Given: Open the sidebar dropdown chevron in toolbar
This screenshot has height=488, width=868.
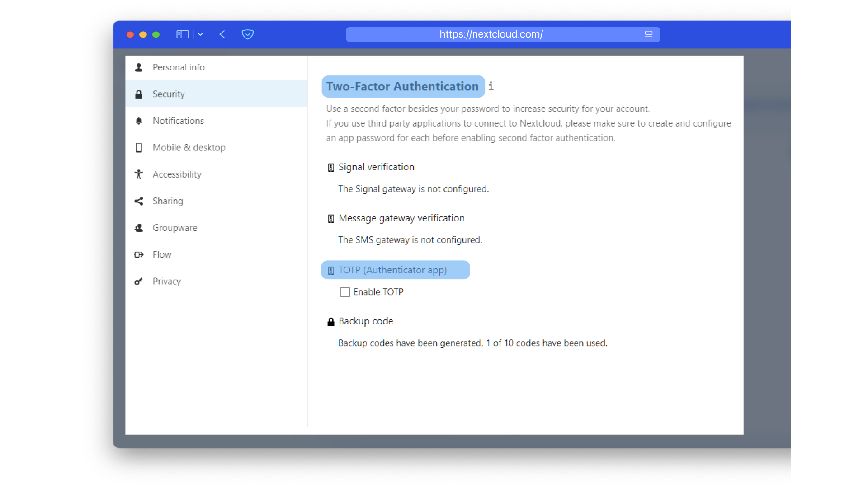Looking at the screenshot, I should tap(200, 34).
